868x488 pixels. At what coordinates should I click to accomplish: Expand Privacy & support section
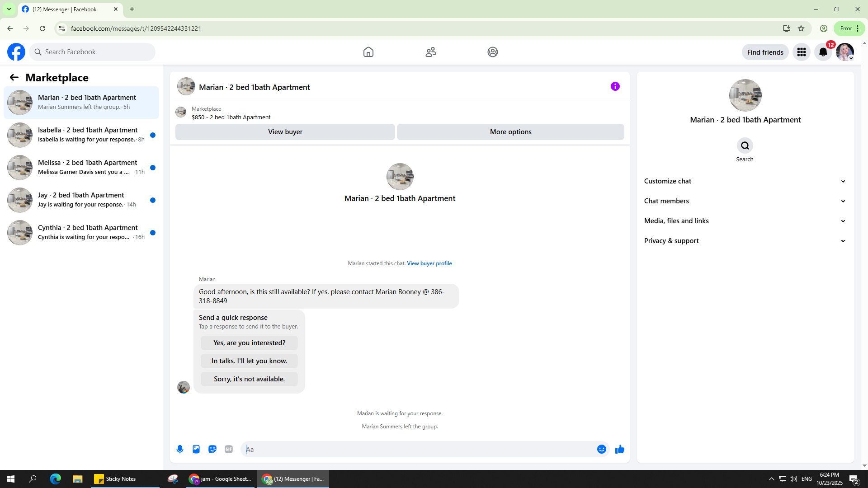click(x=745, y=241)
